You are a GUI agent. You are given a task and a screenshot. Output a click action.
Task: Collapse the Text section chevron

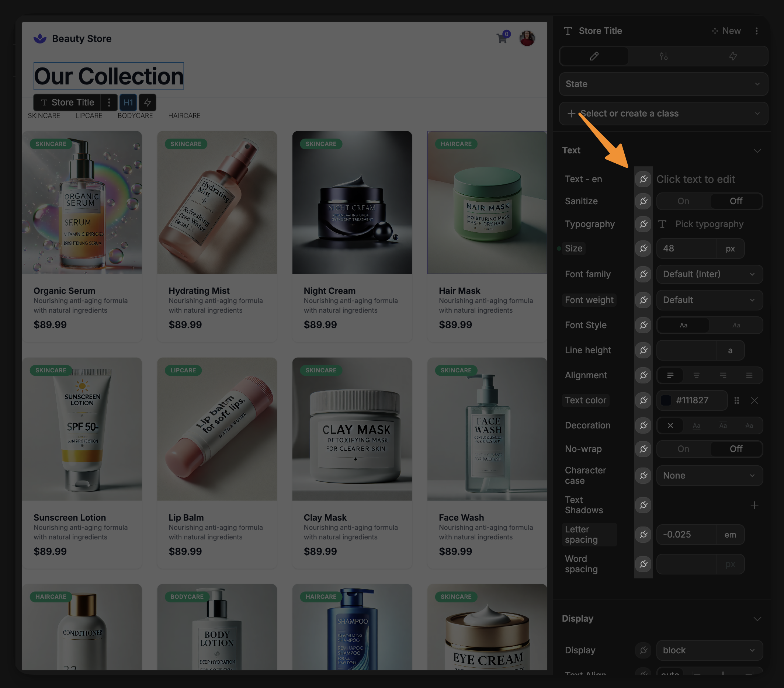(757, 151)
